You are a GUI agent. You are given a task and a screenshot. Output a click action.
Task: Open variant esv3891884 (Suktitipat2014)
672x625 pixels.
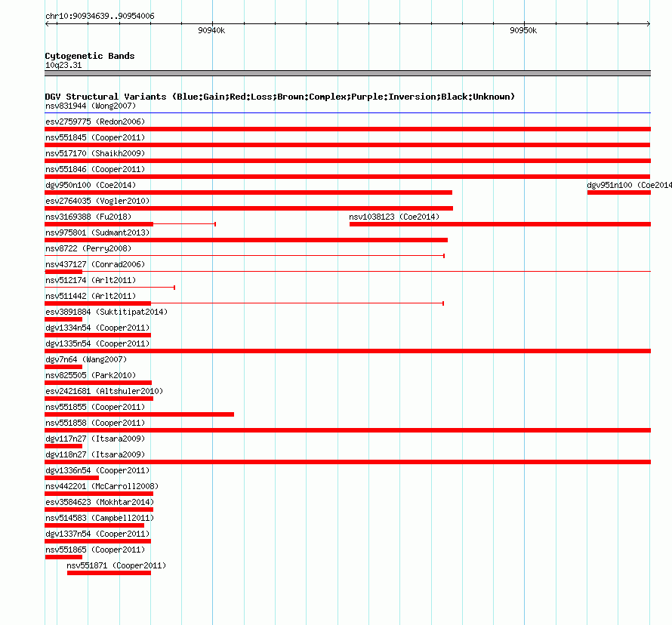(106, 312)
